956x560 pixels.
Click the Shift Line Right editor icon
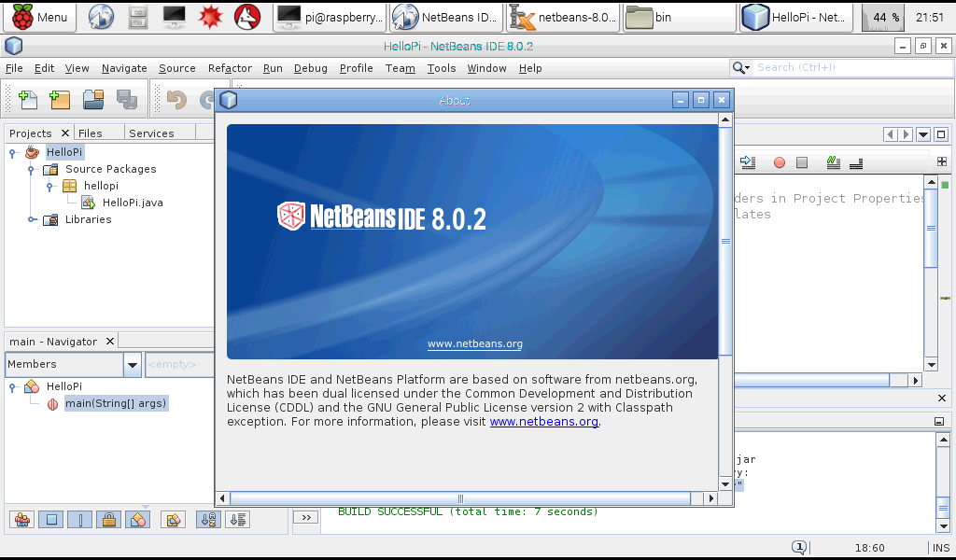[x=748, y=162]
